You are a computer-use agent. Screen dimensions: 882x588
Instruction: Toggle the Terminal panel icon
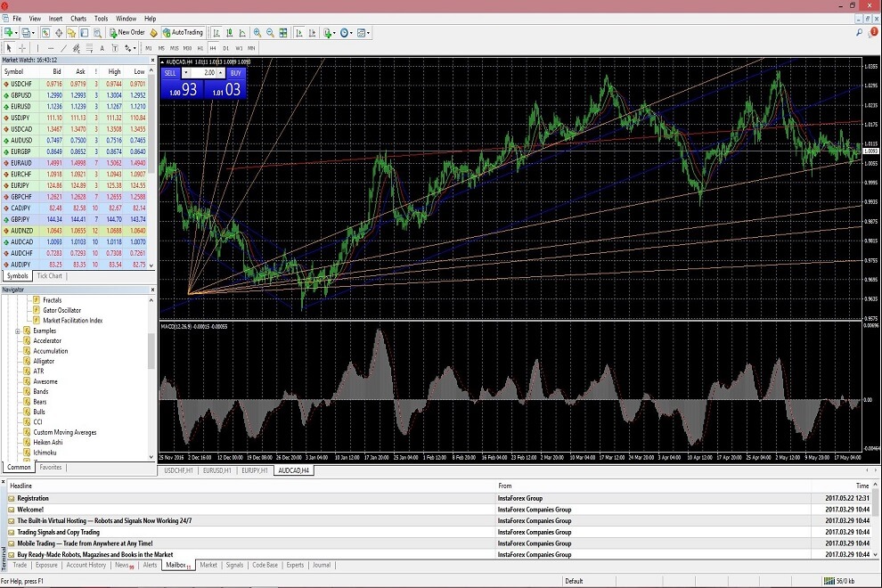click(x=85, y=33)
